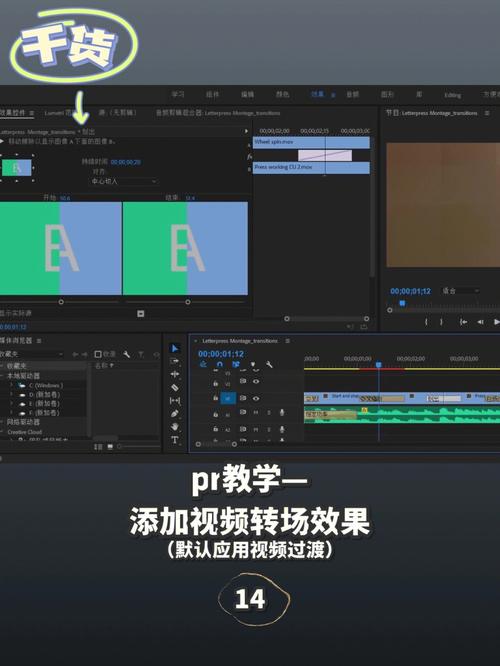Select the Selection arrow tool

coord(175,348)
